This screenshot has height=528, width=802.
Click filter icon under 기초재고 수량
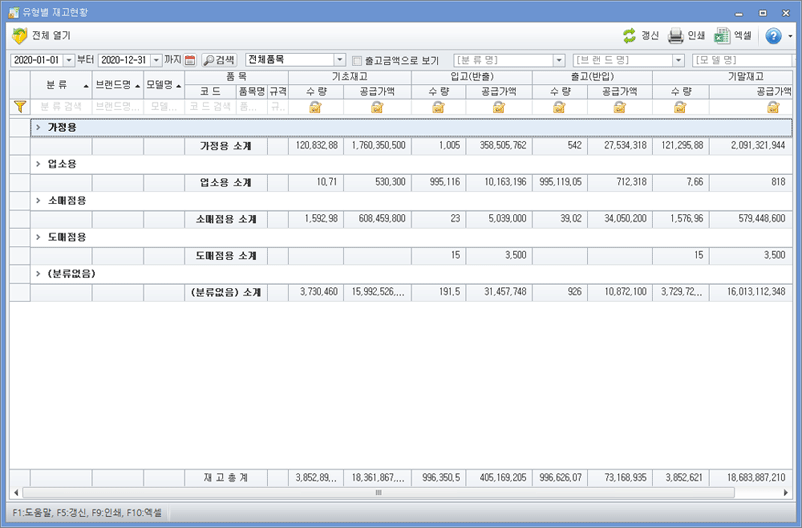(x=315, y=107)
